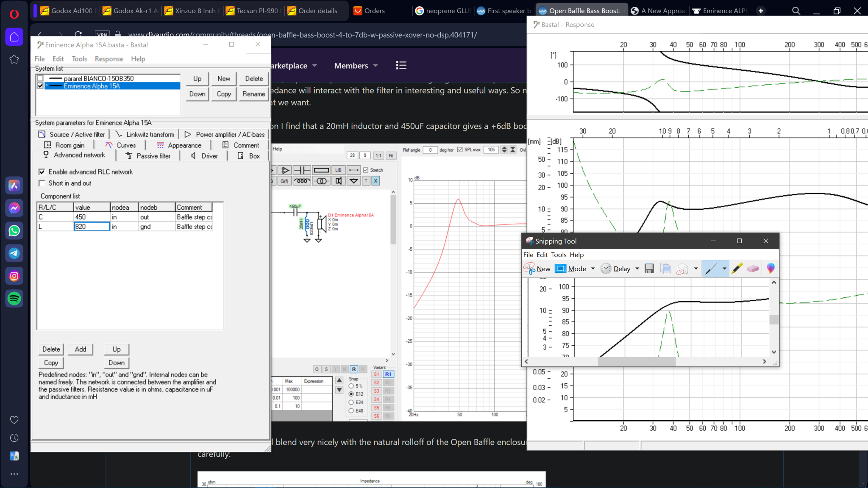Switch to the Driver tab
868x488 pixels.
coord(204,156)
